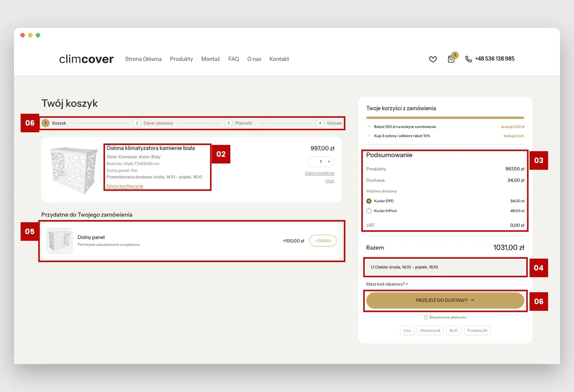Viewport: 574px width, 392px height.
Task: Click the Kup 3 osłony i odbierz rabat 10% text
Action: 402,136
